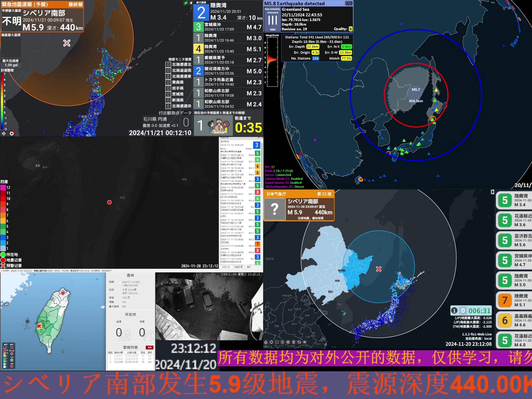532x399 pixels.
Task: Click the green lightning bolt icon
Action: coord(186,3)
